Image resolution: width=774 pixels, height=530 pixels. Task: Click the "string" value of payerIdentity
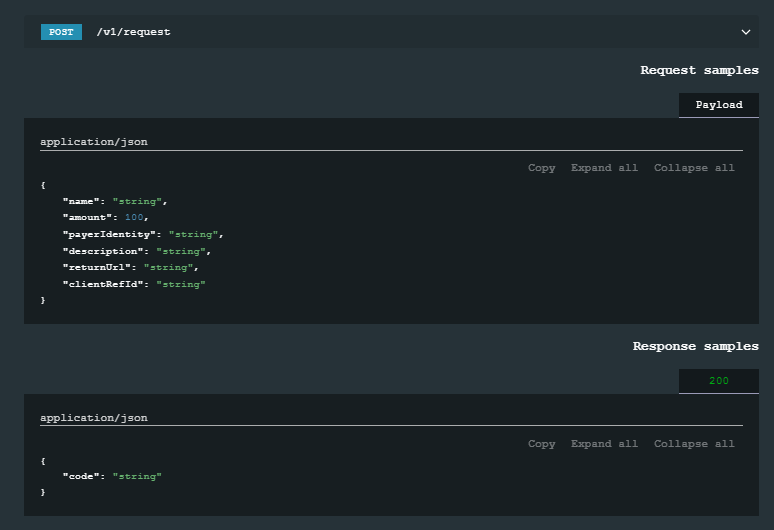click(x=194, y=234)
